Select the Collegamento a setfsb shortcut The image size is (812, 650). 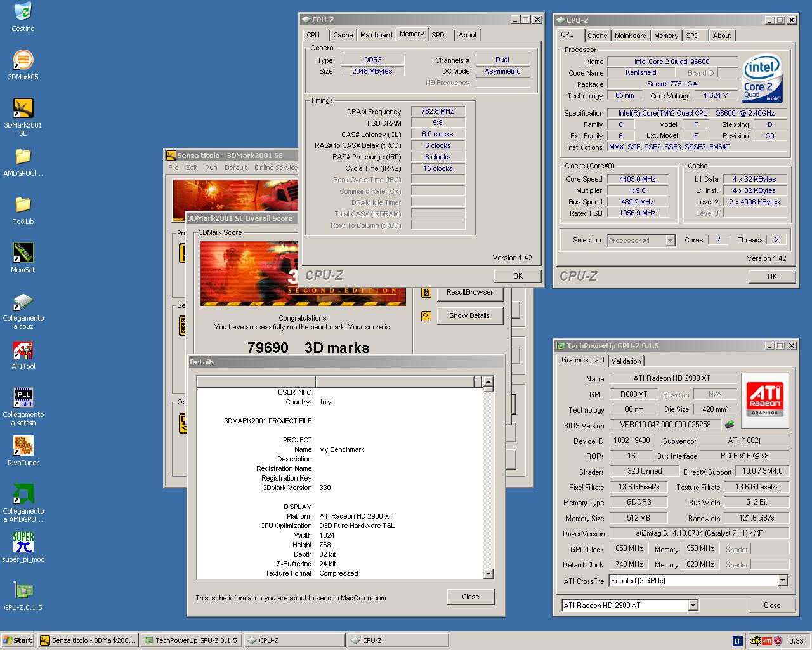[x=23, y=407]
